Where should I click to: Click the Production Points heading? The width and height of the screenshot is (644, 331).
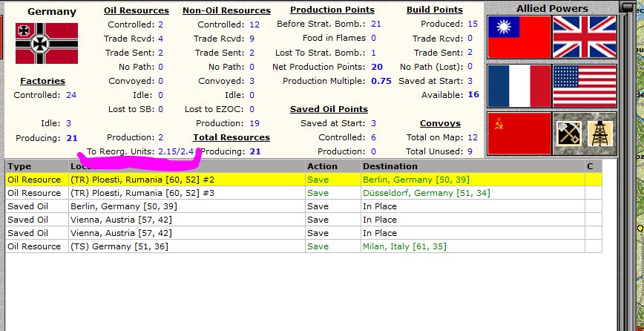tap(332, 10)
